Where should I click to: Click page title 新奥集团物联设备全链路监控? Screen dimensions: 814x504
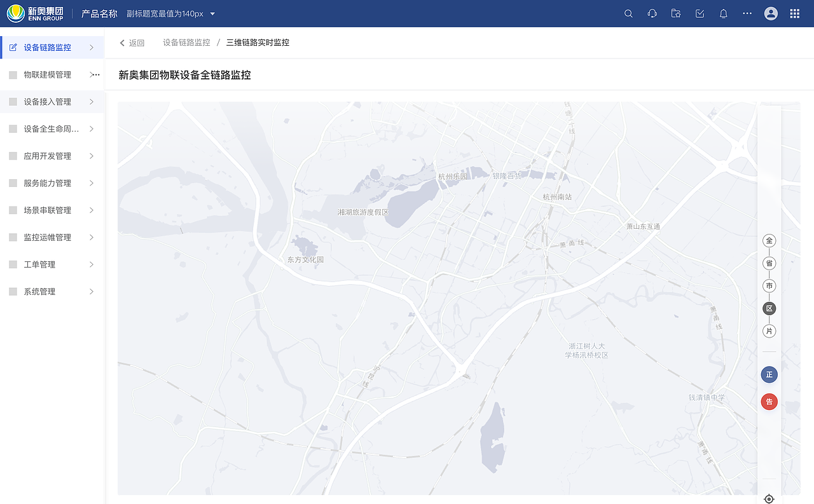tap(185, 75)
